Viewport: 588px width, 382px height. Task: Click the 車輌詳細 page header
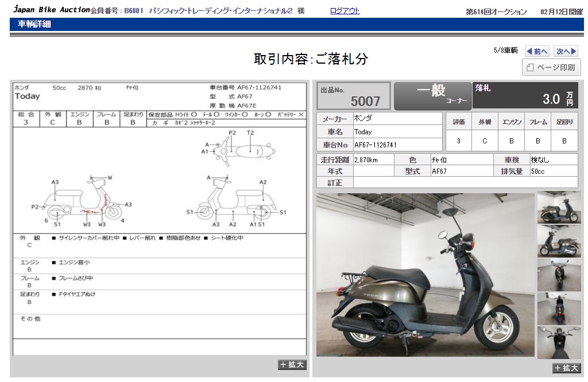[34, 24]
